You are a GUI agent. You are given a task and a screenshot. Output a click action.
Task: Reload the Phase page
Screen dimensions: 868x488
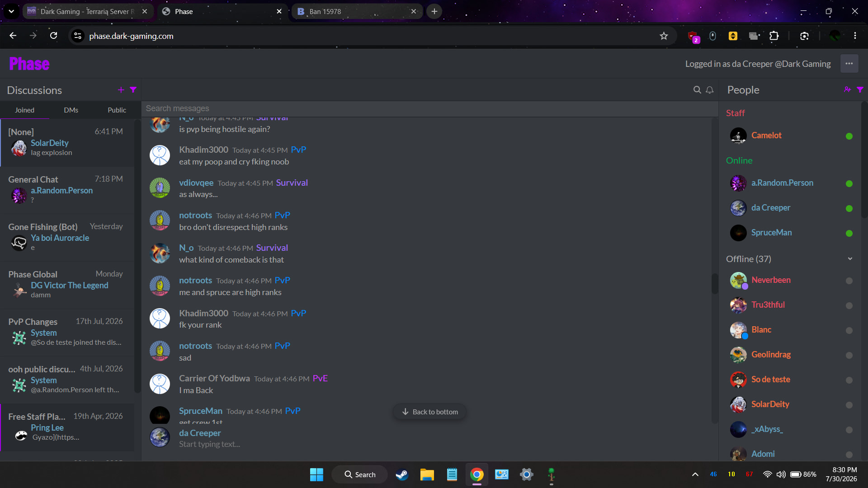54,36
